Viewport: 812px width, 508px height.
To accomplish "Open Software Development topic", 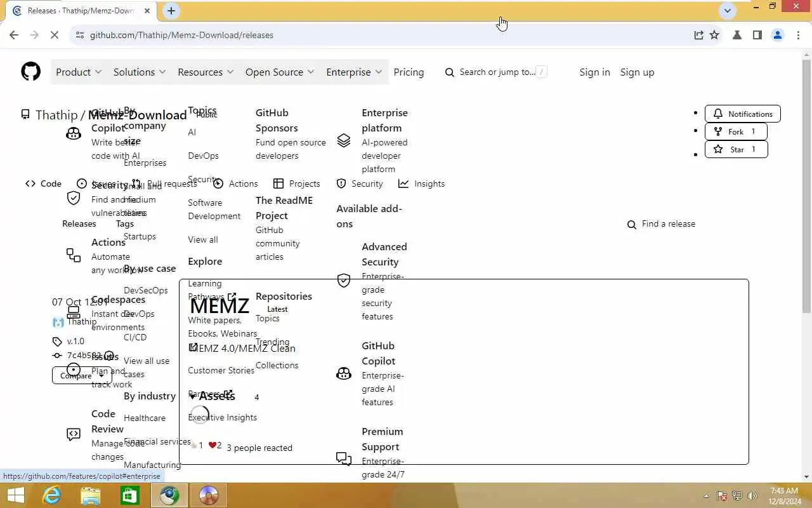I will [x=214, y=209].
